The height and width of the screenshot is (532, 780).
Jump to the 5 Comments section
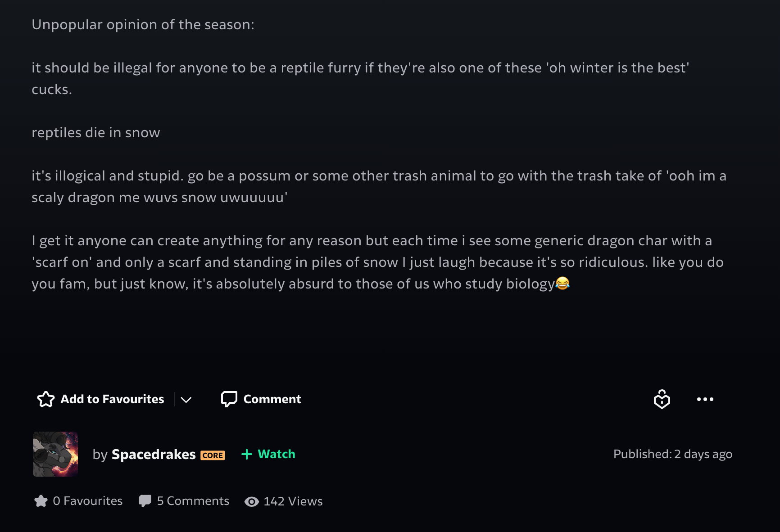point(193,501)
